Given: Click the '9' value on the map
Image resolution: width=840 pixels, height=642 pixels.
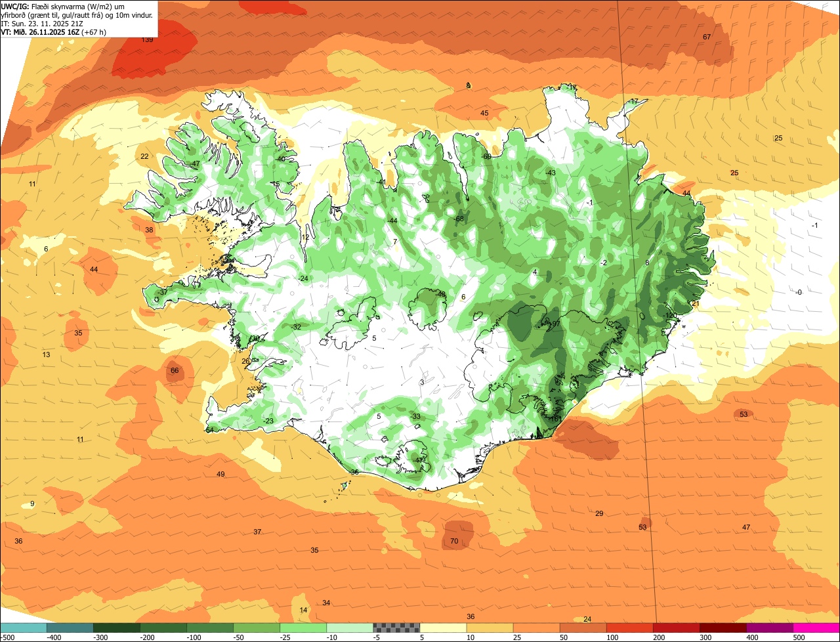Looking at the screenshot, I should [32, 503].
